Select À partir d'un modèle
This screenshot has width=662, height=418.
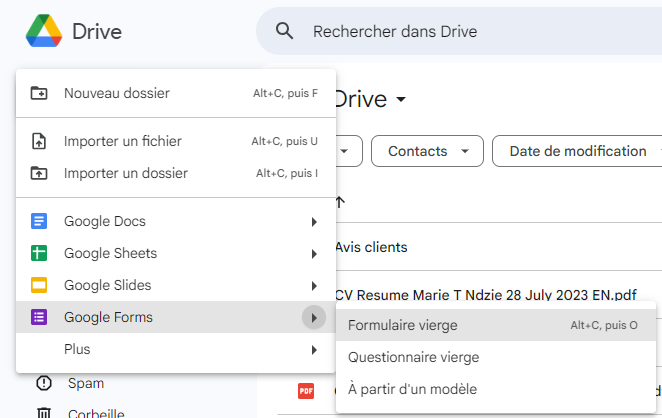412,389
